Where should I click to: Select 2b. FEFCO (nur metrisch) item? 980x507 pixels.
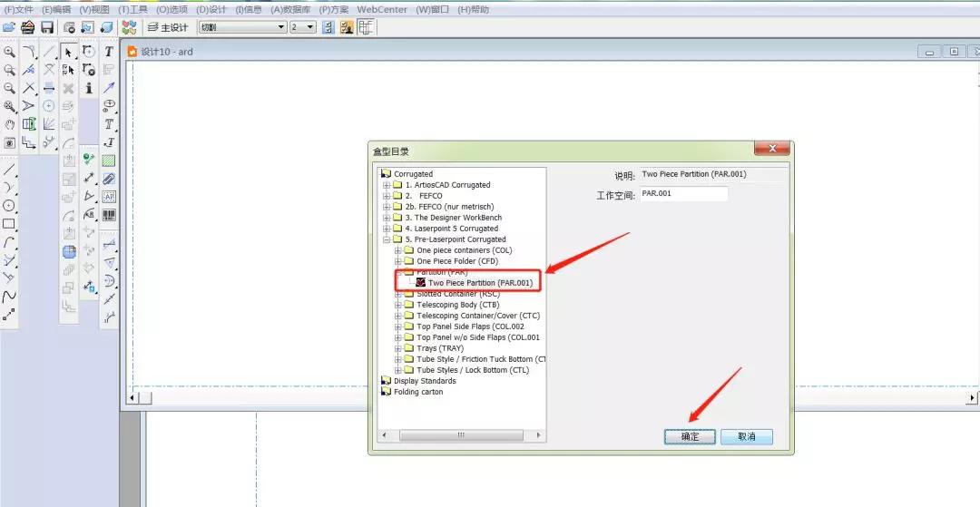coord(449,207)
